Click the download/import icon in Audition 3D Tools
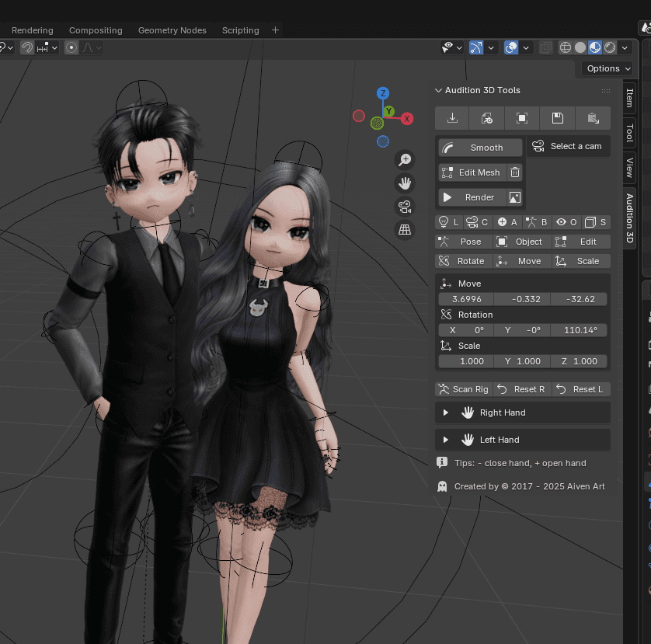This screenshot has width=651, height=644. coord(451,117)
